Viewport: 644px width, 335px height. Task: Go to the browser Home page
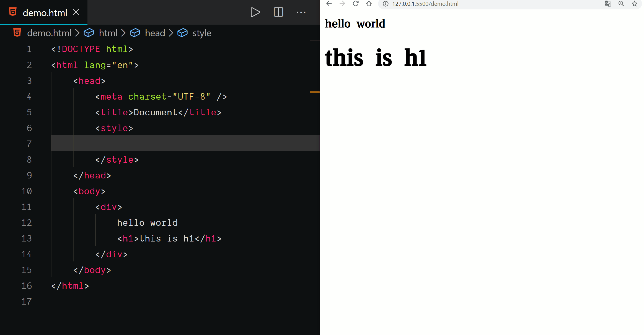tap(369, 4)
